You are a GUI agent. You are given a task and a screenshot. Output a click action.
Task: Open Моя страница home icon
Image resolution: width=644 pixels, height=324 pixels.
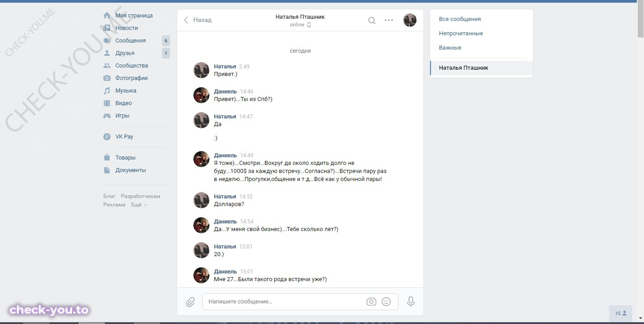pyautogui.click(x=107, y=16)
